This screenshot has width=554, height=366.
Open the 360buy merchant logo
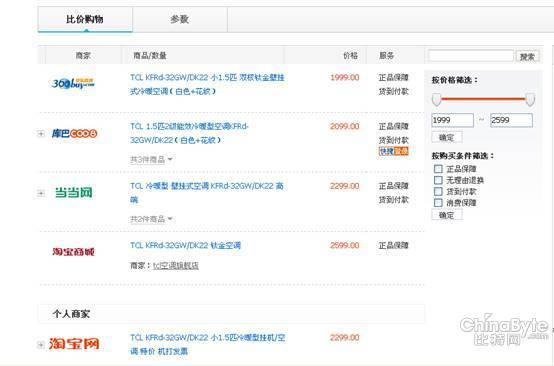pyautogui.click(x=73, y=84)
